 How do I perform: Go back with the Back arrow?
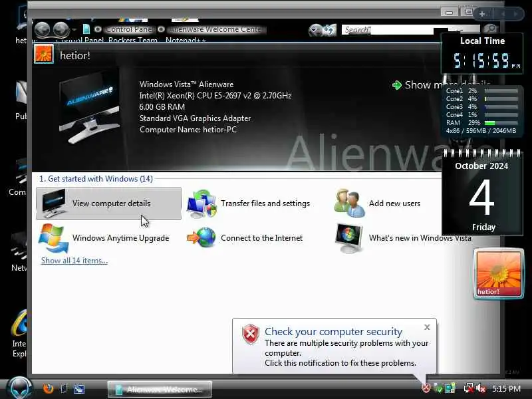(43, 29)
